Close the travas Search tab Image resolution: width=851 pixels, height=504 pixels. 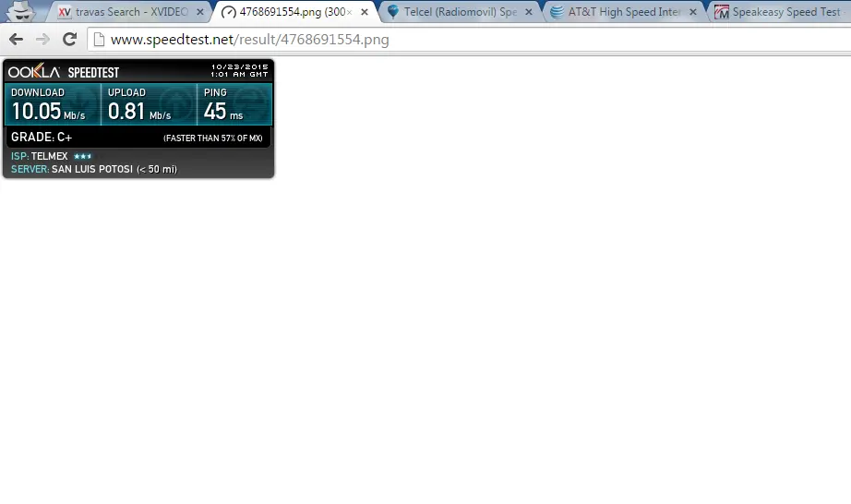199,12
